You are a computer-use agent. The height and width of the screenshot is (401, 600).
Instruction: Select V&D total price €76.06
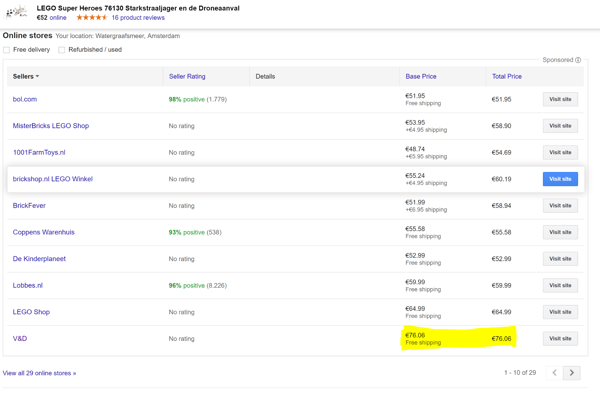point(501,338)
